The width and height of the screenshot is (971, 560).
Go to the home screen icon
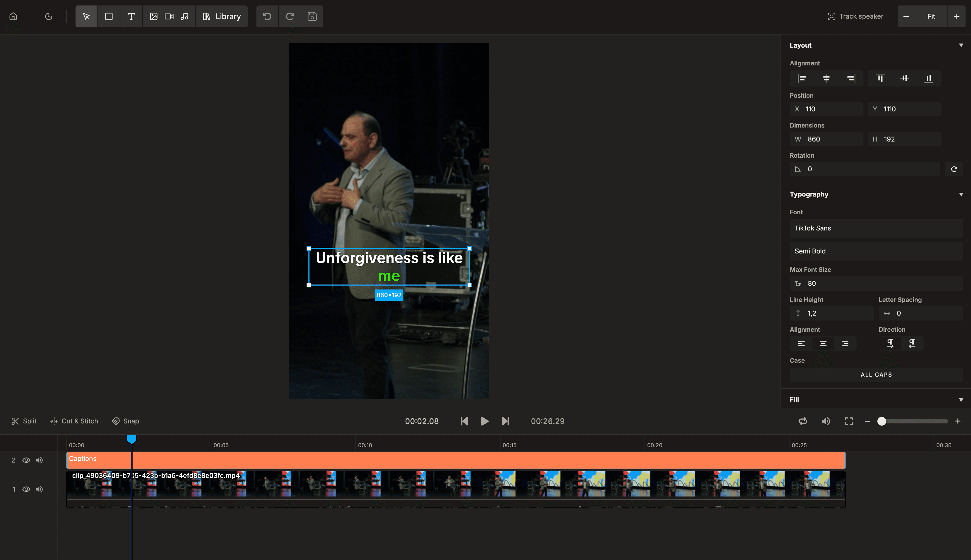click(13, 16)
